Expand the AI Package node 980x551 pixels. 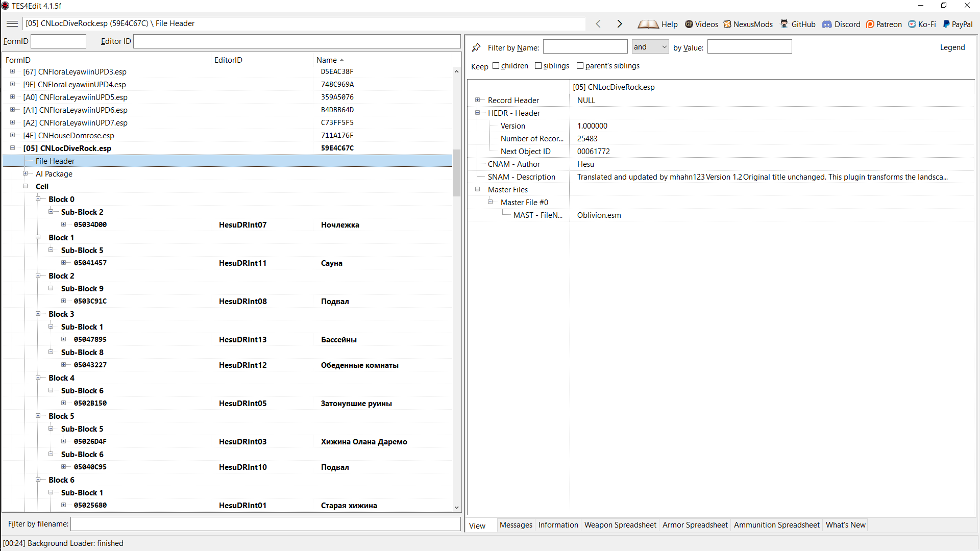click(26, 173)
